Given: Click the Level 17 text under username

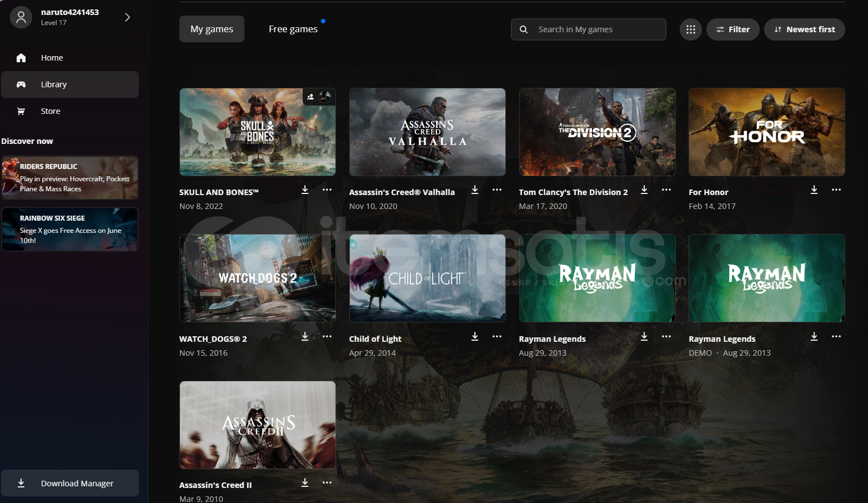Looking at the screenshot, I should tap(54, 23).
